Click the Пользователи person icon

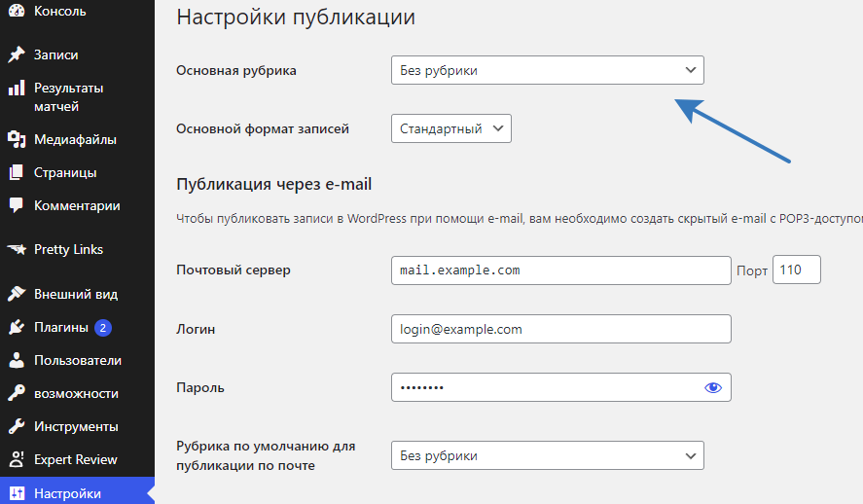coord(17,360)
